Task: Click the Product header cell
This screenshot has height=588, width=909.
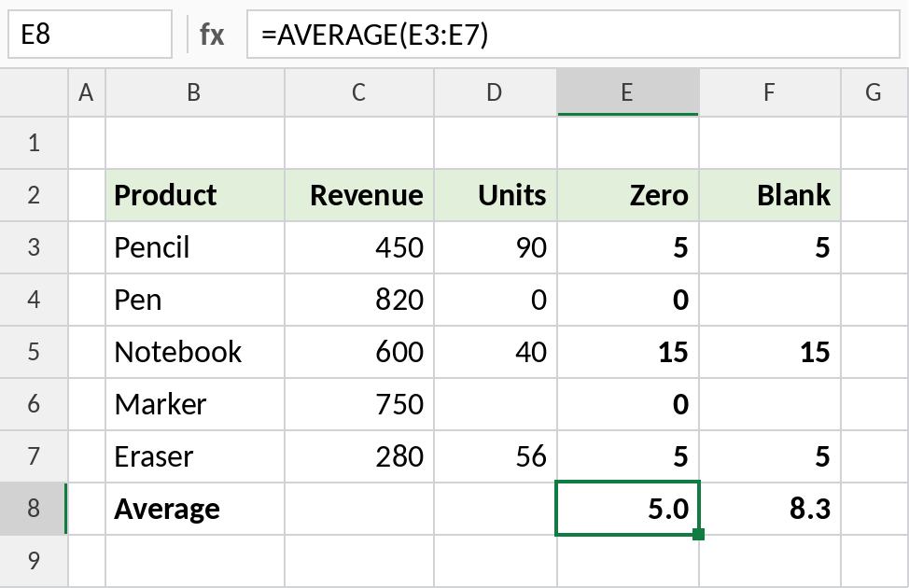Action: tap(195, 195)
